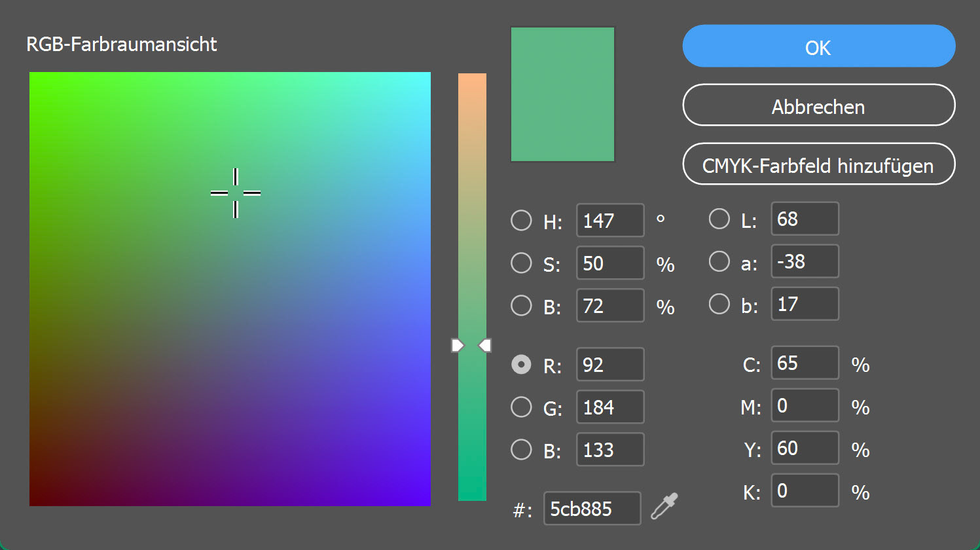This screenshot has width=980, height=550.
Task: Click the C cyan percentage field
Action: pyautogui.click(x=805, y=363)
